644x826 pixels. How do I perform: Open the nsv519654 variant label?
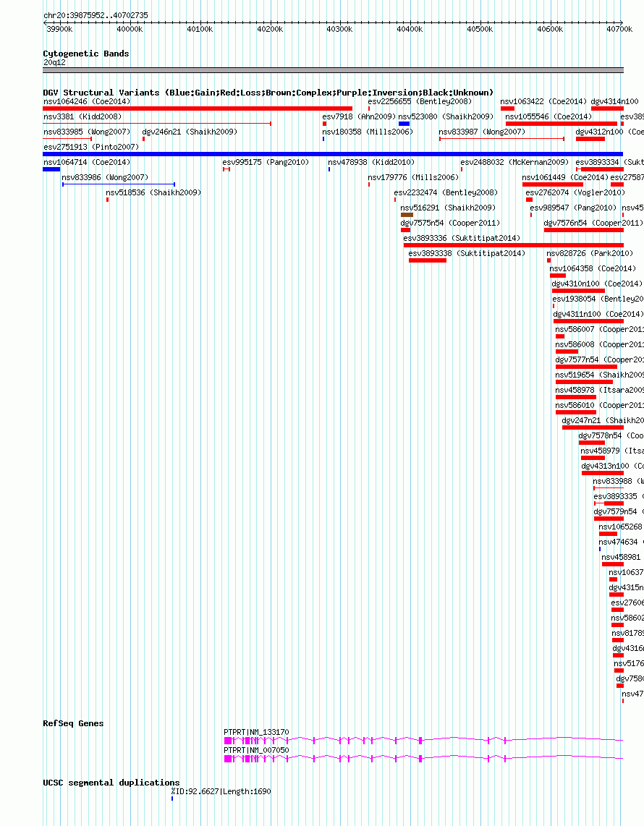coord(599,375)
